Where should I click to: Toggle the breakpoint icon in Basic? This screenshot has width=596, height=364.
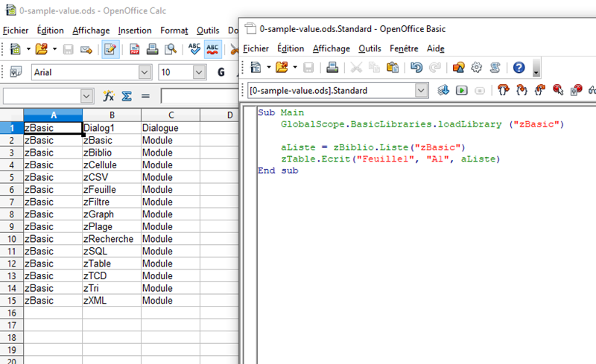558,90
